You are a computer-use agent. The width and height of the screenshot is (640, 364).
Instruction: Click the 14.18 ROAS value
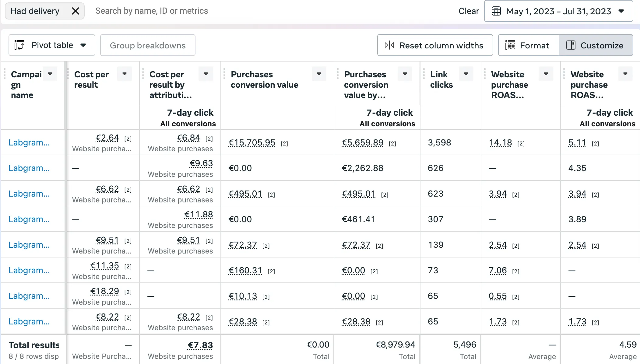coord(500,143)
